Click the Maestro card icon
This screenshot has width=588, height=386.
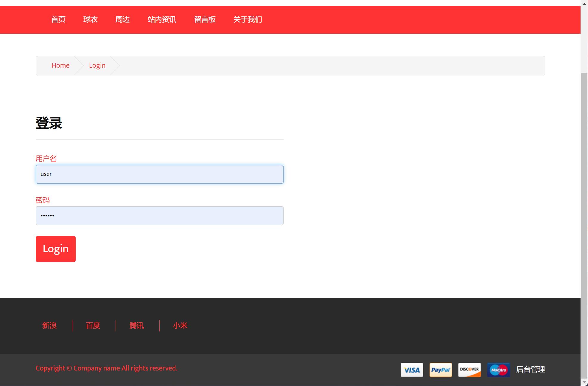(x=498, y=370)
